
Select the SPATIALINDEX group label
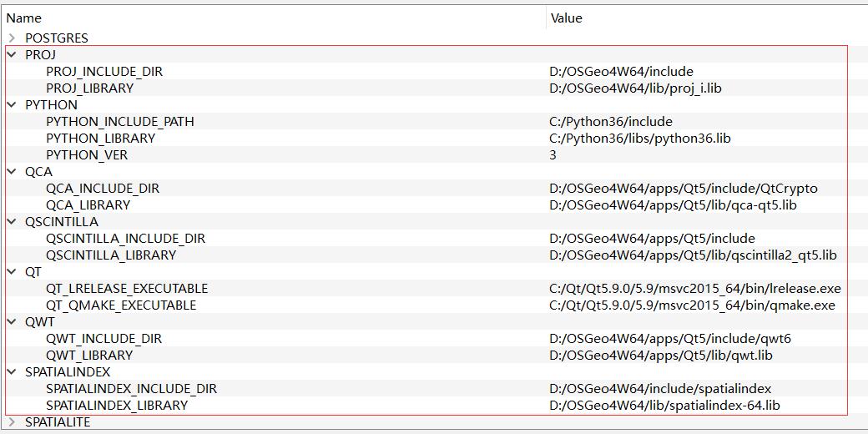(x=68, y=371)
